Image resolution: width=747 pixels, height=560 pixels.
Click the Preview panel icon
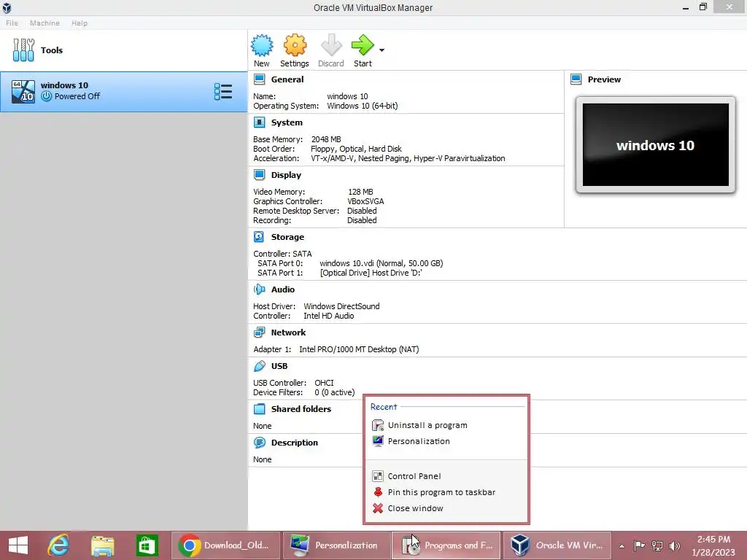[576, 79]
